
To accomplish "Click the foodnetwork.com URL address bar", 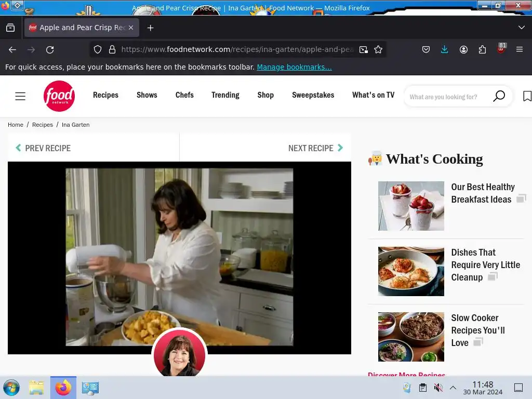I will 237,49.
